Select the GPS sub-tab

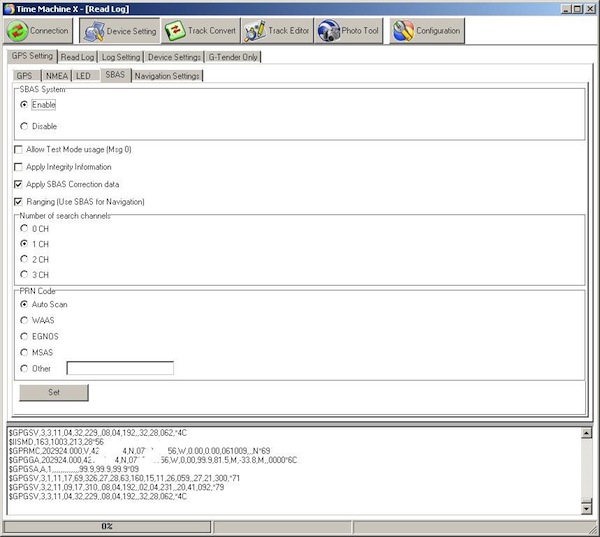(x=27, y=76)
